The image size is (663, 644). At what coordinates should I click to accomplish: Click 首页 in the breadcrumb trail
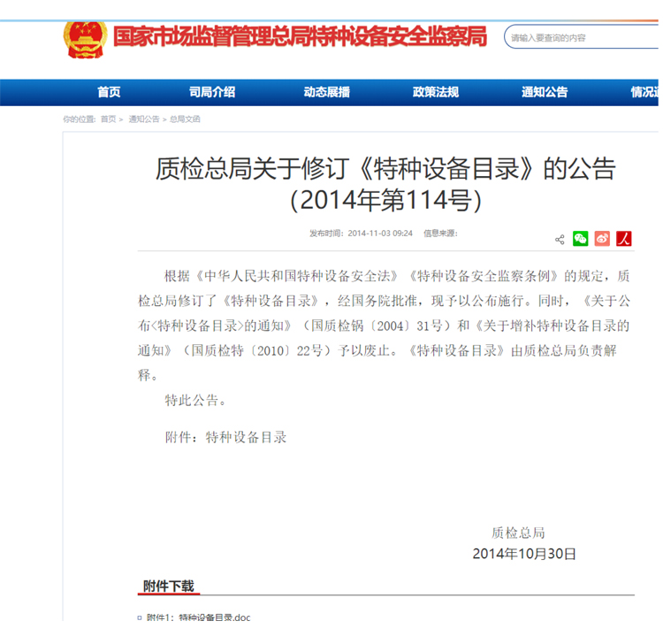click(108, 119)
